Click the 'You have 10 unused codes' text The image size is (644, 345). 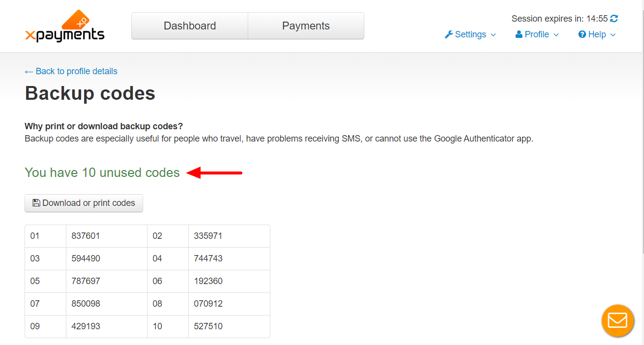click(x=102, y=172)
